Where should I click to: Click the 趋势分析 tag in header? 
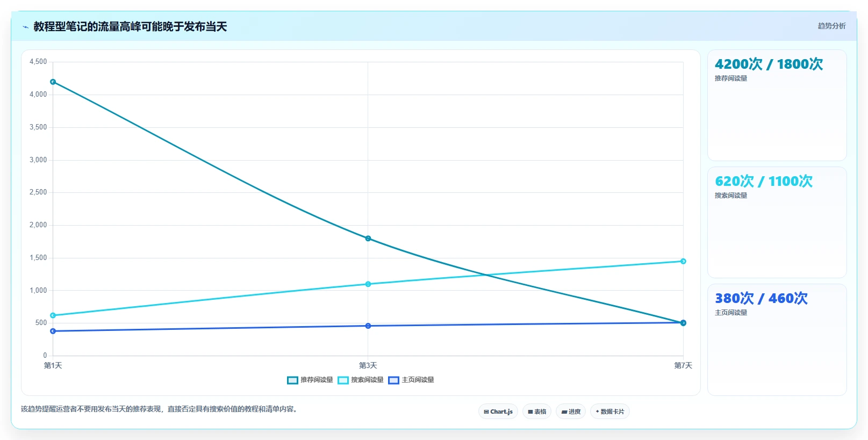click(x=831, y=26)
